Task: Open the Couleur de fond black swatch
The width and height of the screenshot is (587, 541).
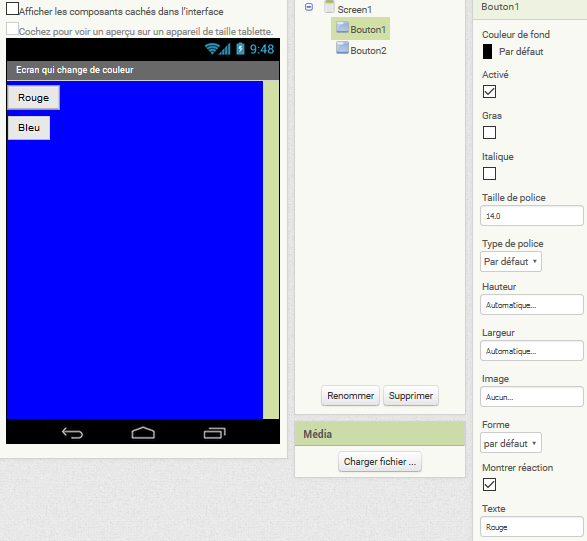Action: point(487,52)
